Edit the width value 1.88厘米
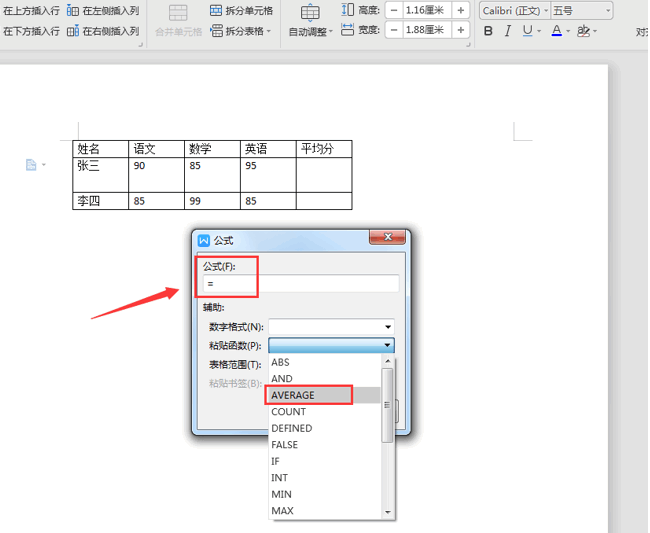The height and width of the screenshot is (533, 650). [x=427, y=30]
